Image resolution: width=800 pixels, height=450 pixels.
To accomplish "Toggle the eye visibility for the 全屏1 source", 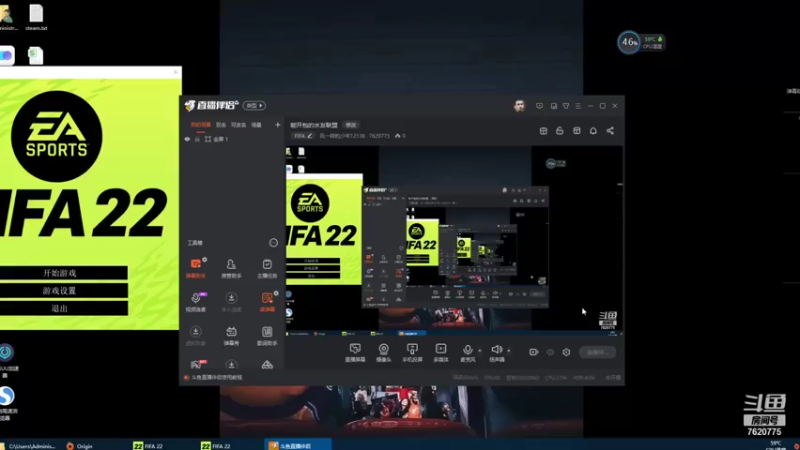I will point(187,139).
